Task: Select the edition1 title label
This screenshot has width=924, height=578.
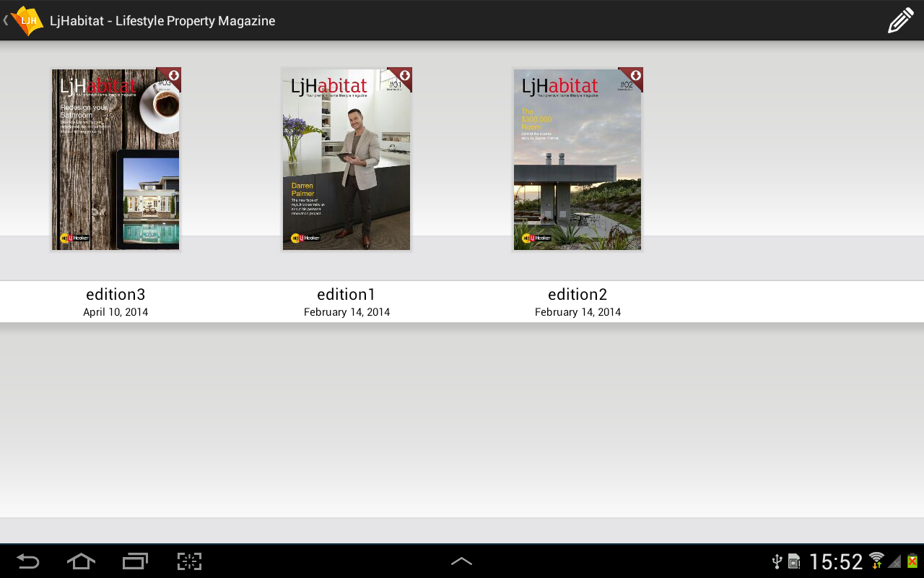Action: [346, 294]
